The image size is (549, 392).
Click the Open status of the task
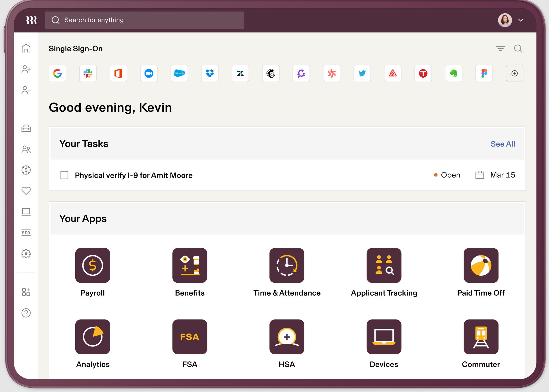[447, 175]
